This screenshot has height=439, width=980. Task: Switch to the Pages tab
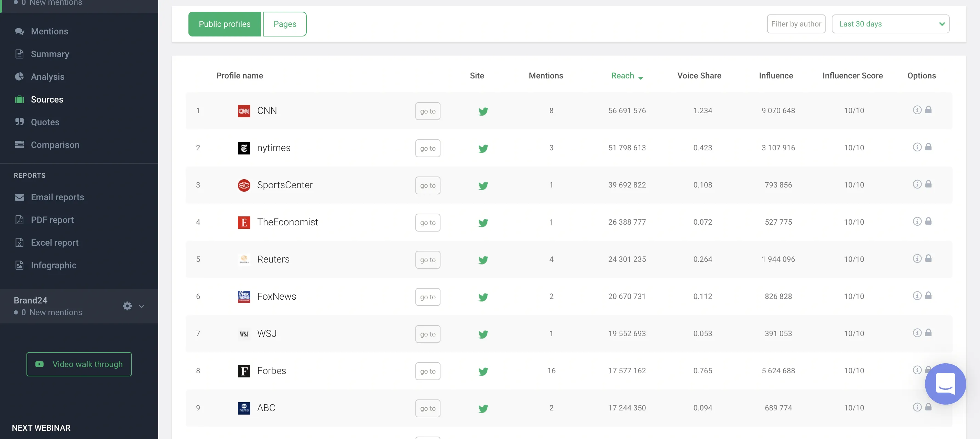pos(285,24)
